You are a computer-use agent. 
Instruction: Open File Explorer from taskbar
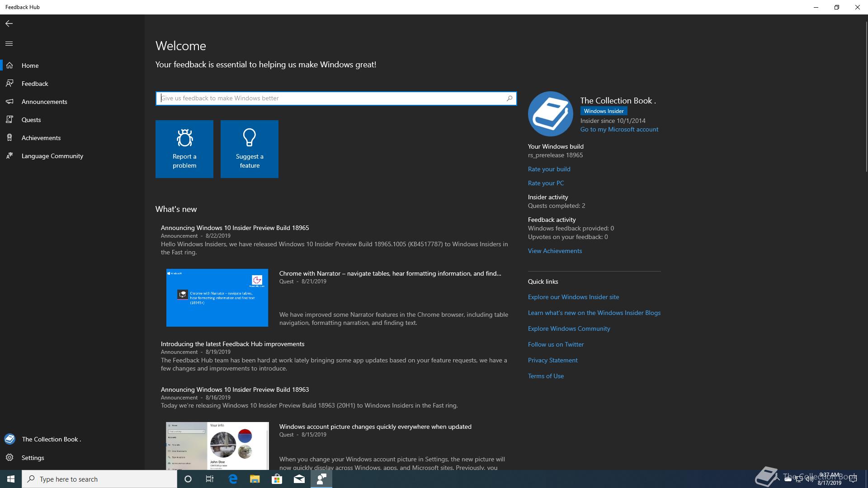click(x=255, y=479)
